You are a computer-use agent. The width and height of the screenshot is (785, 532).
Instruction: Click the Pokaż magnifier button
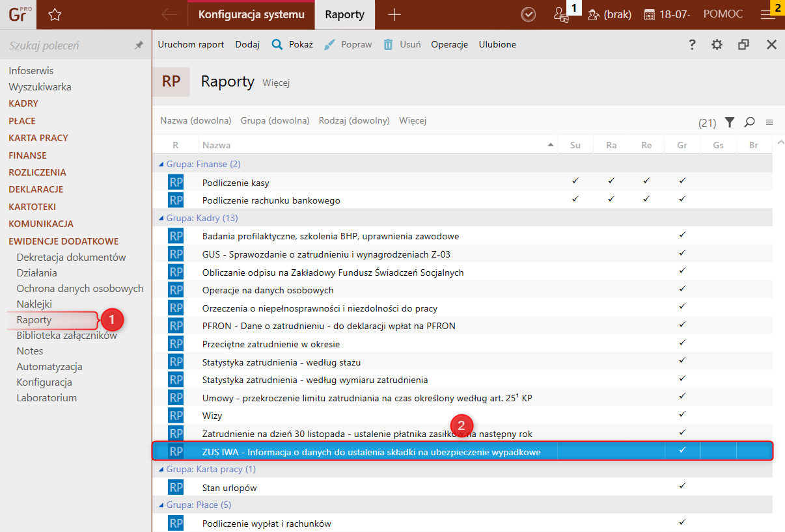point(292,44)
